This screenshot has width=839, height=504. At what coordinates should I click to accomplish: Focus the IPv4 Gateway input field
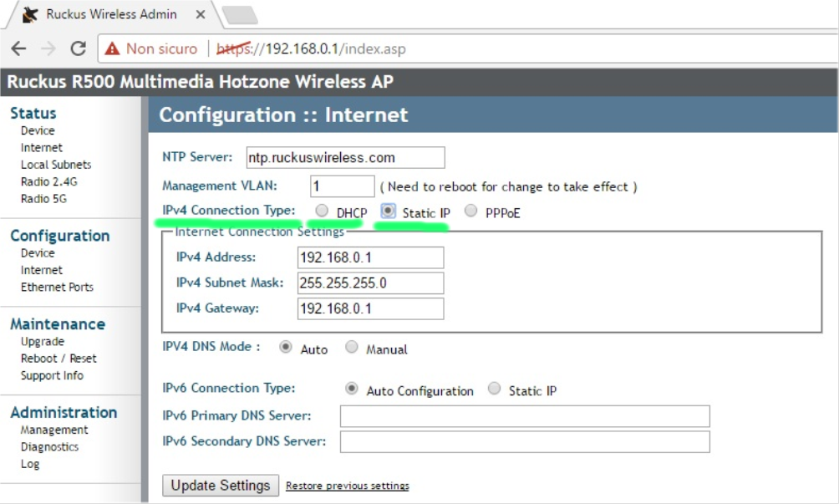(370, 308)
